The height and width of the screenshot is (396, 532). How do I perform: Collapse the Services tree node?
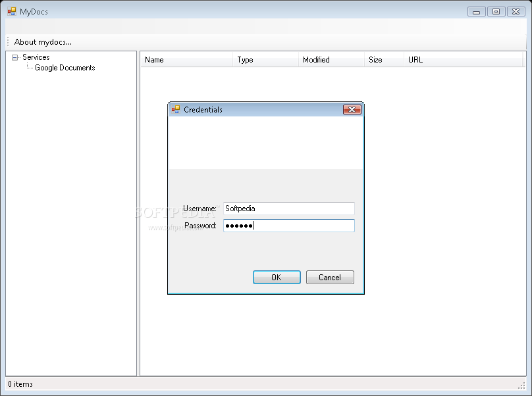14,57
